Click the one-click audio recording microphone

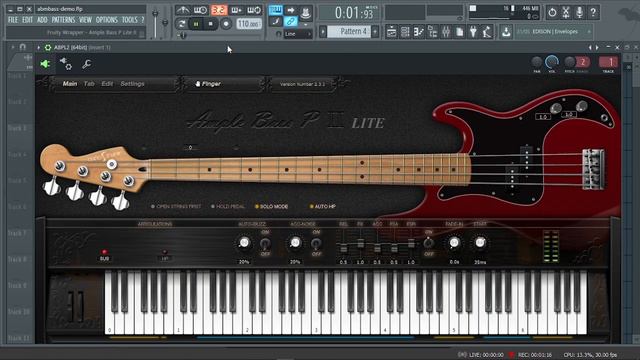[580, 13]
